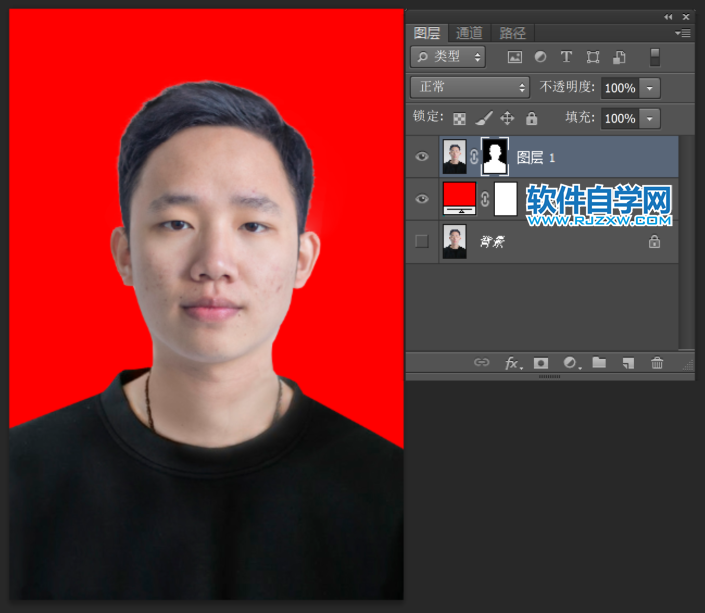
Task: Open the fx layer style menu
Action: (513, 363)
